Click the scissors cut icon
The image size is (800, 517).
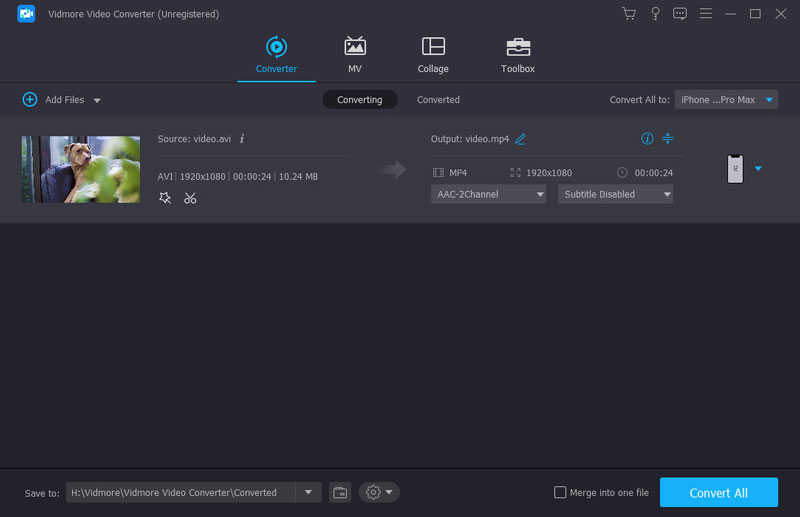pos(190,198)
